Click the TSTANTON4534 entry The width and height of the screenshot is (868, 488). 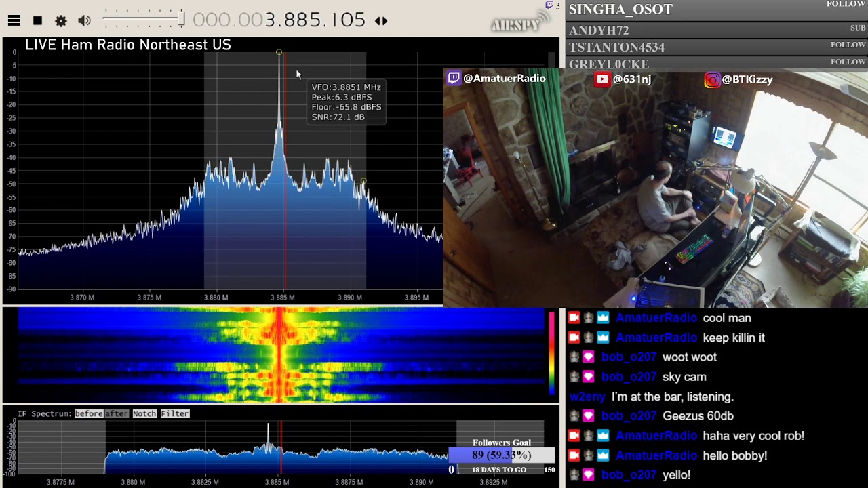coord(616,47)
